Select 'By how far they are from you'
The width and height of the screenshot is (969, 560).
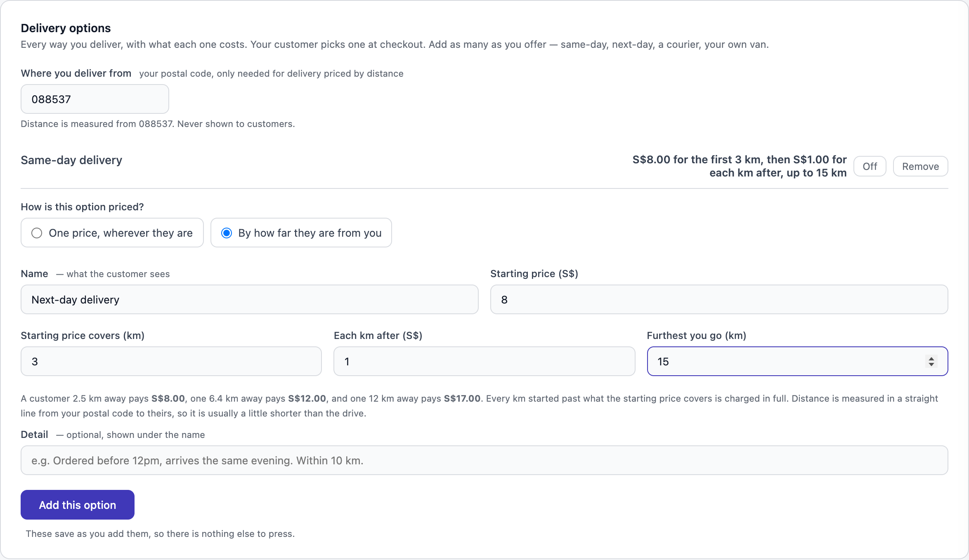(301, 233)
